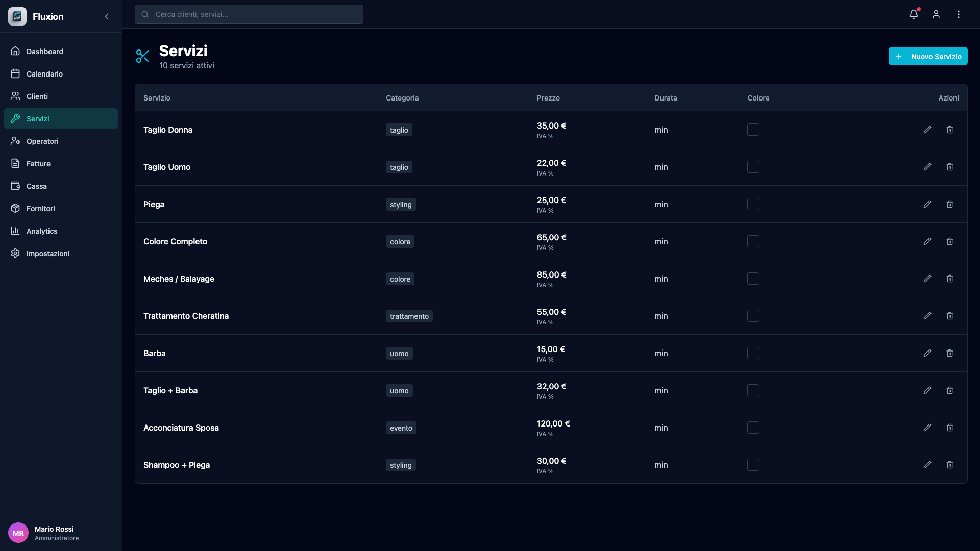Open the Operatori section
Screen dimensions: 980x551
(x=42, y=141)
